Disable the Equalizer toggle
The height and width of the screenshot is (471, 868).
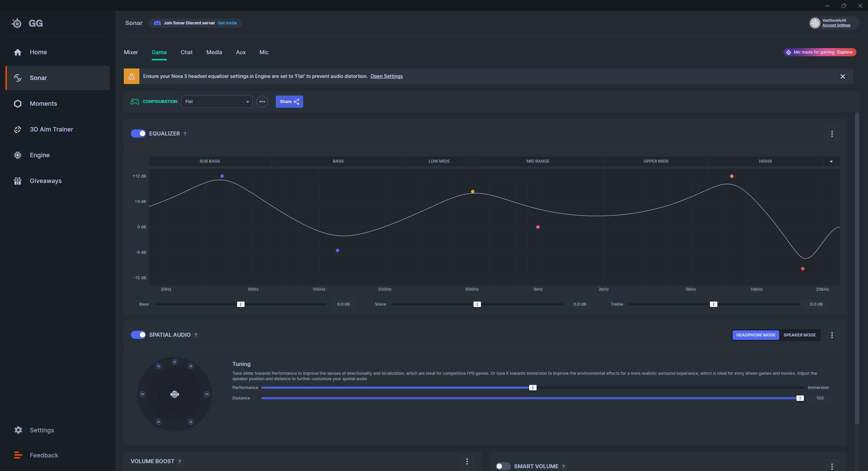(x=138, y=134)
